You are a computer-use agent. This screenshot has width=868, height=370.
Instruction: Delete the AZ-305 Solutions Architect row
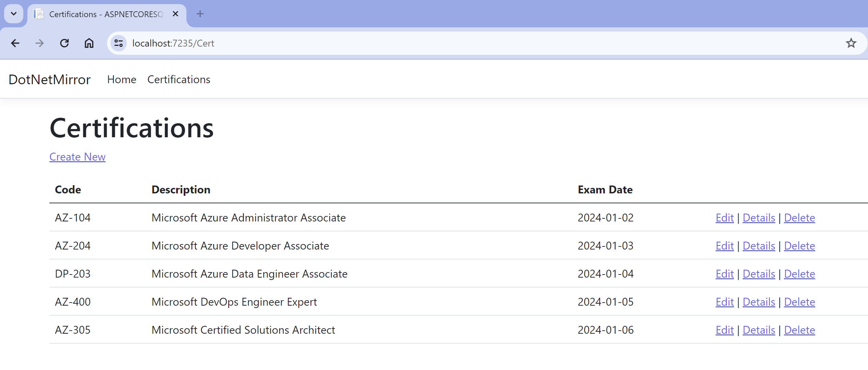tap(799, 330)
